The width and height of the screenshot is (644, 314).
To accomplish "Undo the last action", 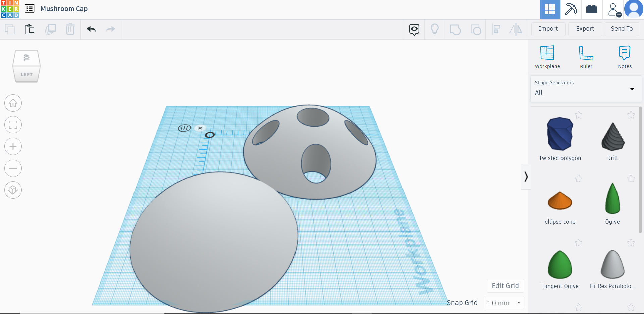I will (91, 29).
